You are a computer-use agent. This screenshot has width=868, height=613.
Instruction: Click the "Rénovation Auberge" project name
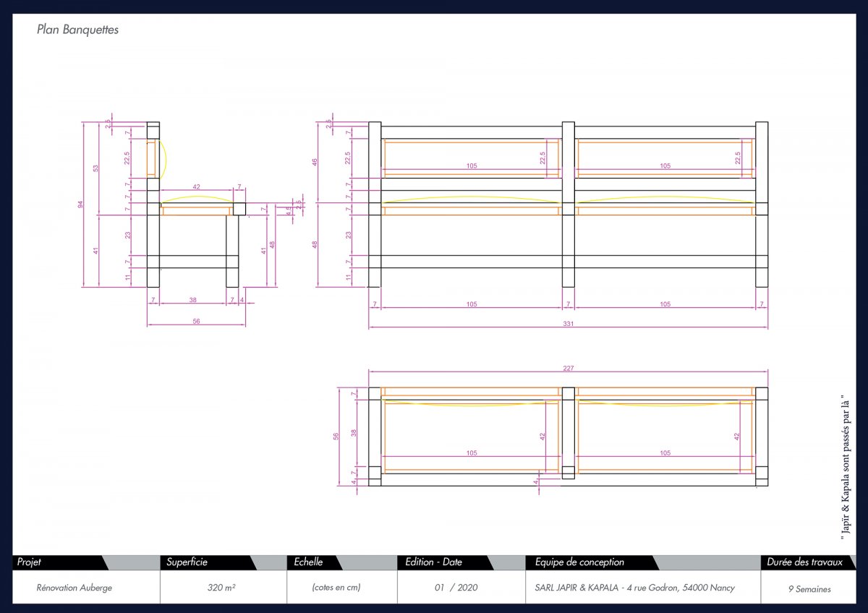(x=75, y=588)
